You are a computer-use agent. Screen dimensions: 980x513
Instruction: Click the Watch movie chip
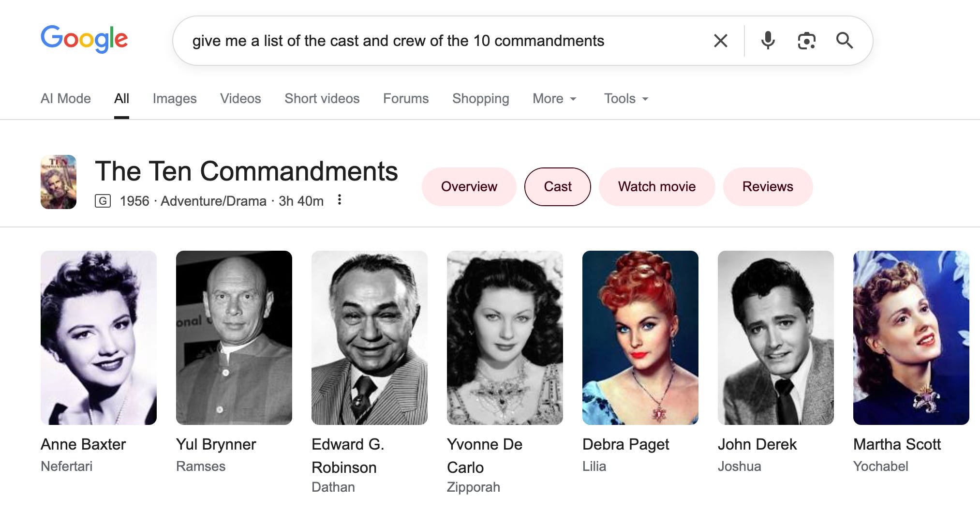[x=657, y=187]
